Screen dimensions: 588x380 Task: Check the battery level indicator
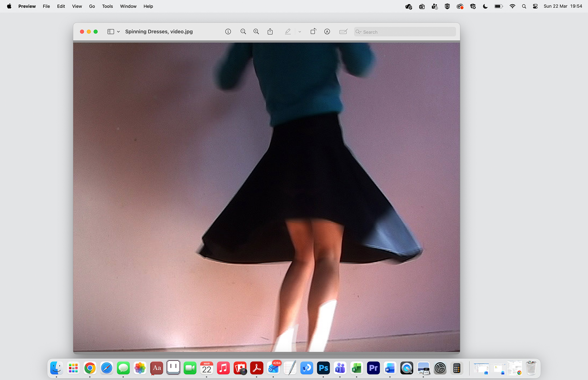pyautogui.click(x=498, y=6)
